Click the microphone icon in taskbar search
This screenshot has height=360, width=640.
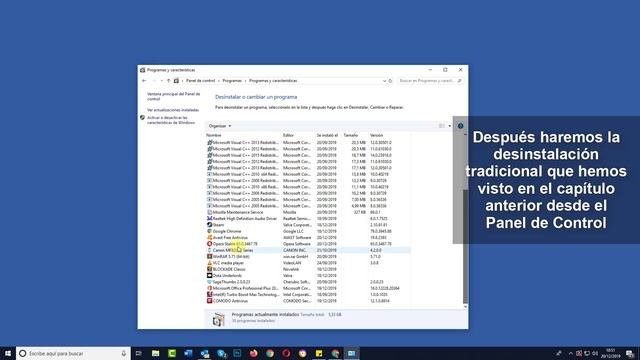(x=124, y=353)
